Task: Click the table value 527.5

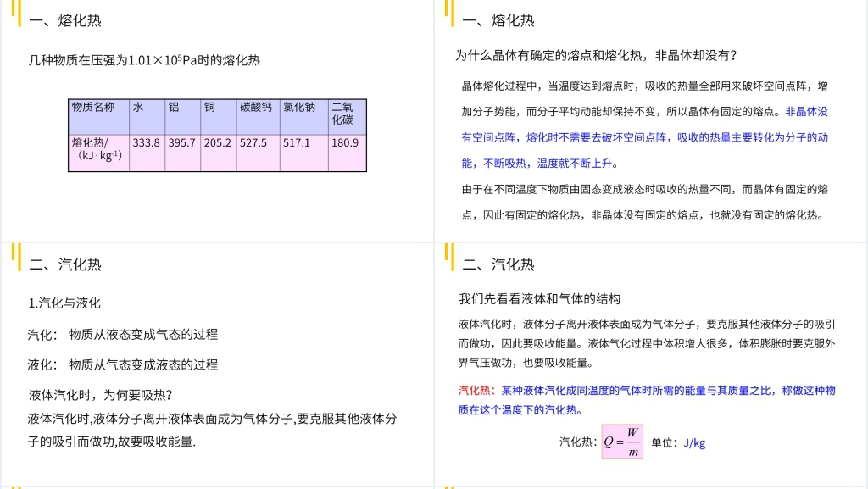Action: click(253, 142)
